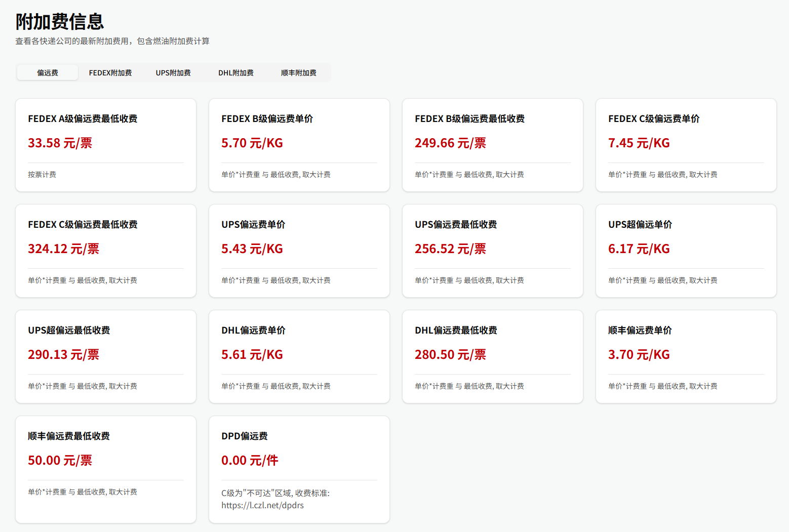Select the 5.61 元/KG value
789x532 pixels.
(x=252, y=354)
